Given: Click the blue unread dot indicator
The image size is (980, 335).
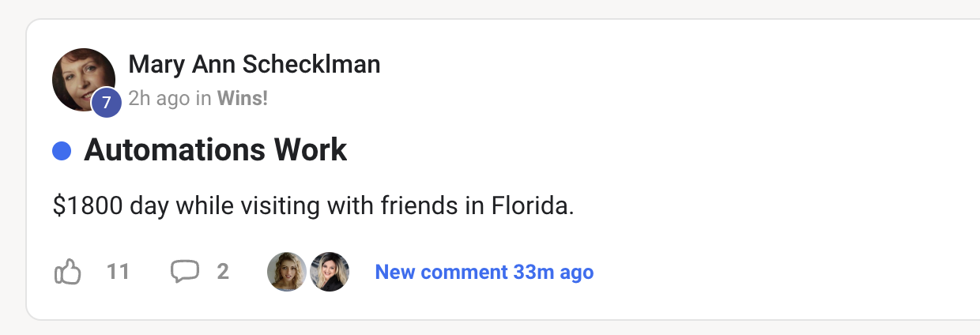Looking at the screenshot, I should tap(62, 151).
